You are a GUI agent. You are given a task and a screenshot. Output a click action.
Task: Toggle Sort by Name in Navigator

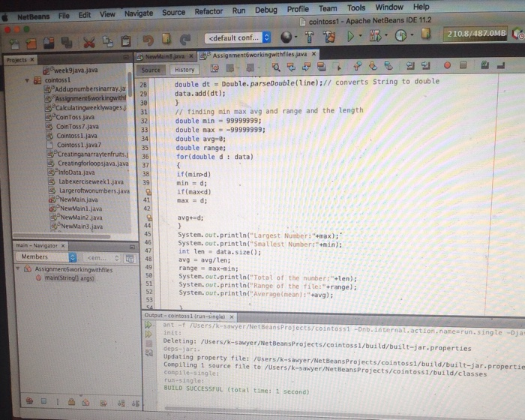point(121,403)
